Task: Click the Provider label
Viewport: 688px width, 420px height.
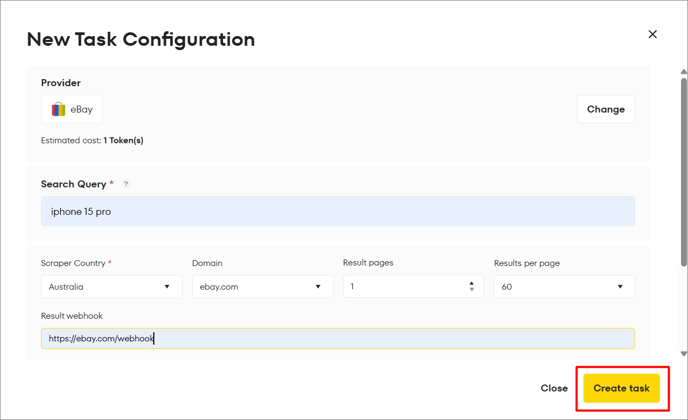Action: pyautogui.click(x=61, y=83)
